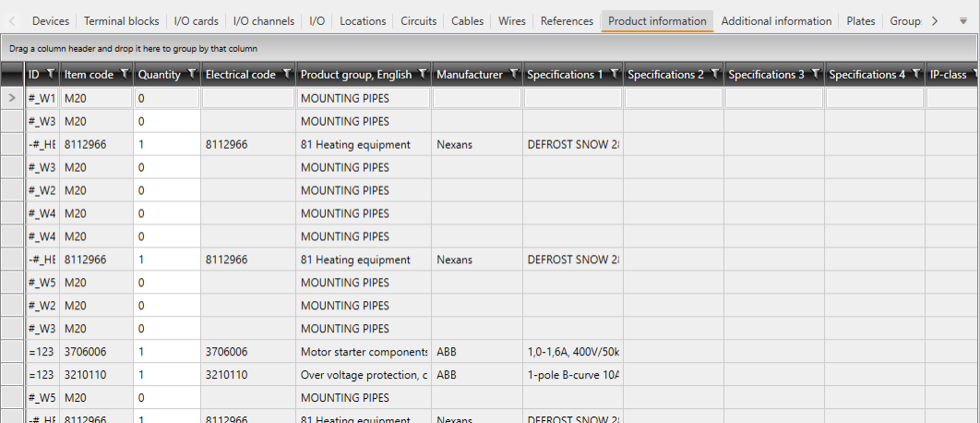Screen dimensions: 980x423
Task: Open Electrical code column filter
Action: 286,74
